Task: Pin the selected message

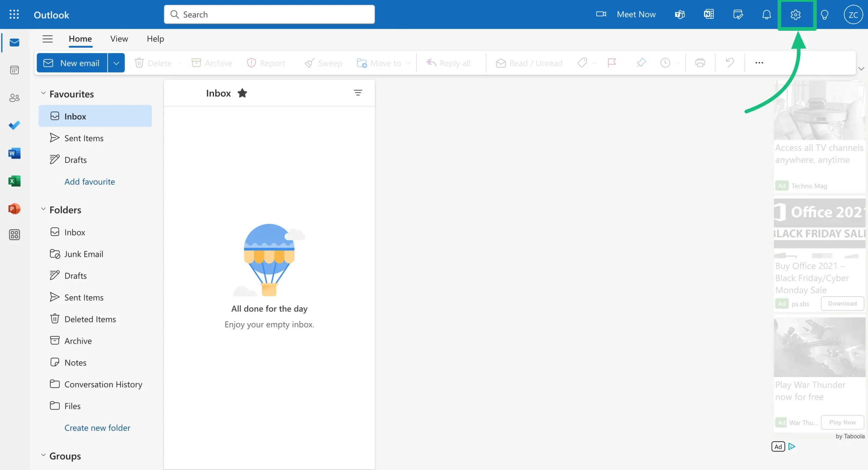Action: coord(641,63)
